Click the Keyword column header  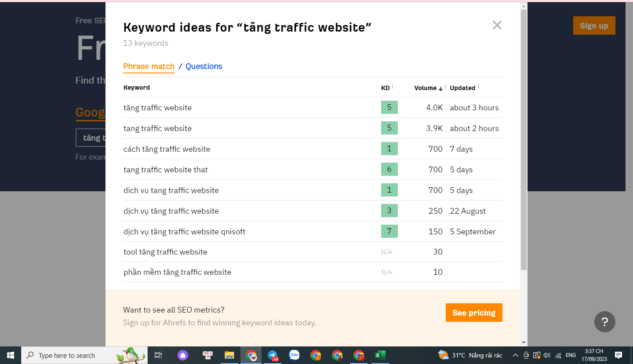click(x=137, y=87)
